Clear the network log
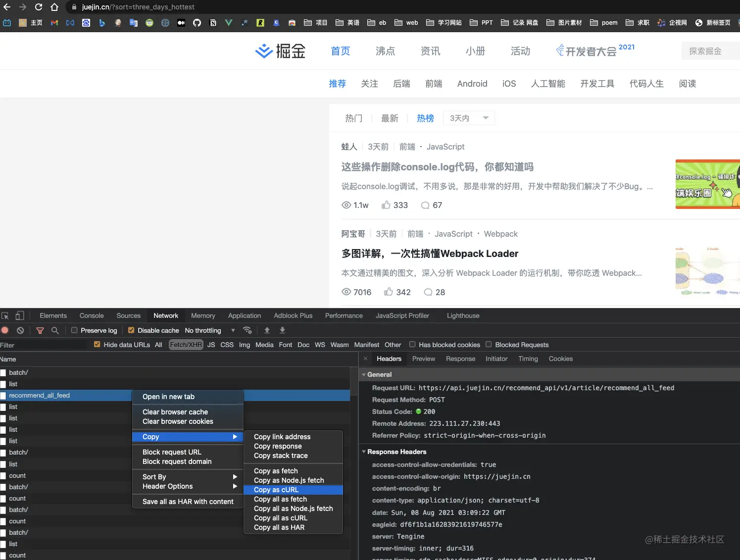Image resolution: width=740 pixels, height=560 pixels. click(x=20, y=330)
